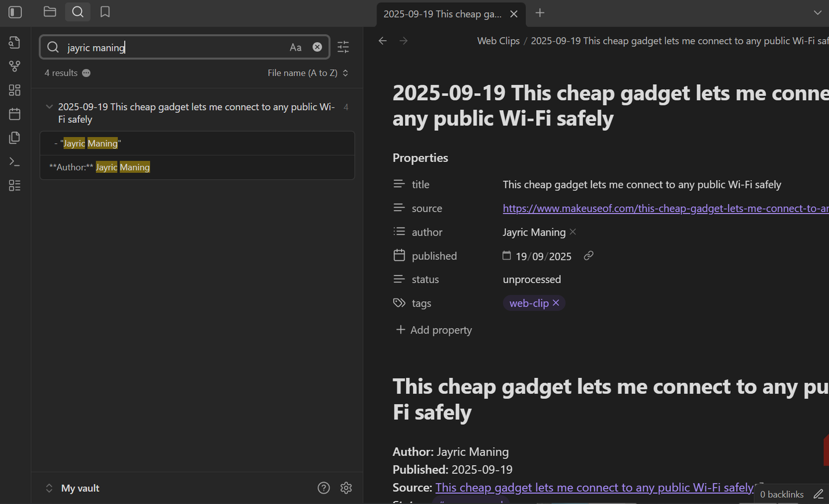Click 'Web Clips' in the breadcrumb
Viewport: 829px width, 504px height.
(498, 40)
